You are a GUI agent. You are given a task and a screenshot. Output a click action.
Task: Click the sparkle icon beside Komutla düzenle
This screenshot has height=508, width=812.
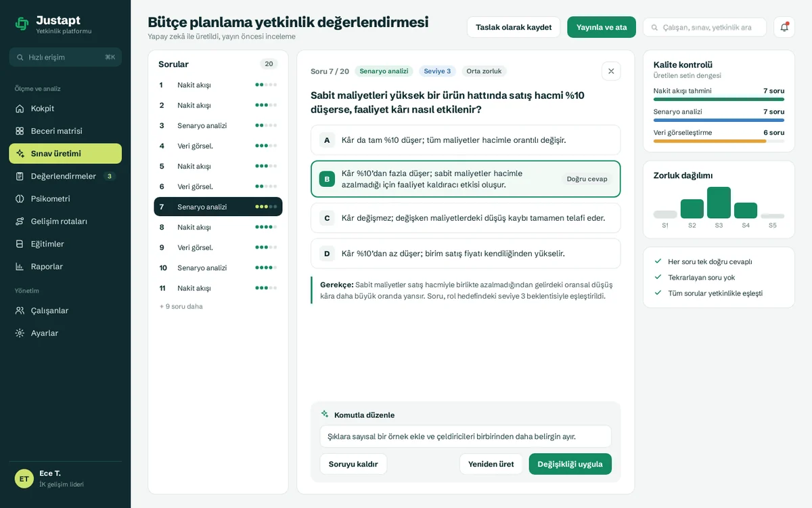(x=325, y=415)
